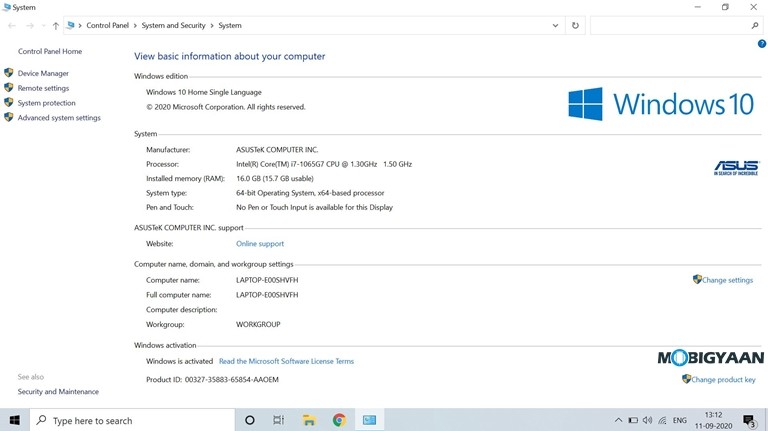Go up one level with the Up arrow
The height and width of the screenshot is (431, 768).
click(55, 25)
